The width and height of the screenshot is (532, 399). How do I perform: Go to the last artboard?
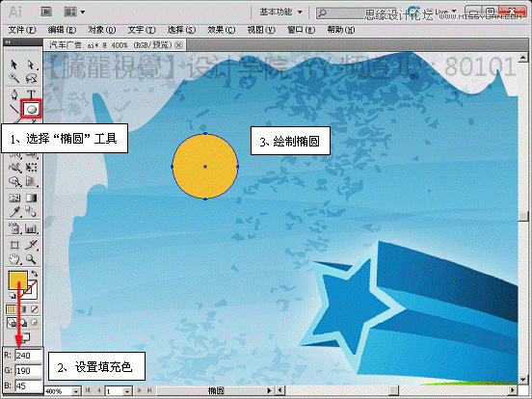point(149,390)
